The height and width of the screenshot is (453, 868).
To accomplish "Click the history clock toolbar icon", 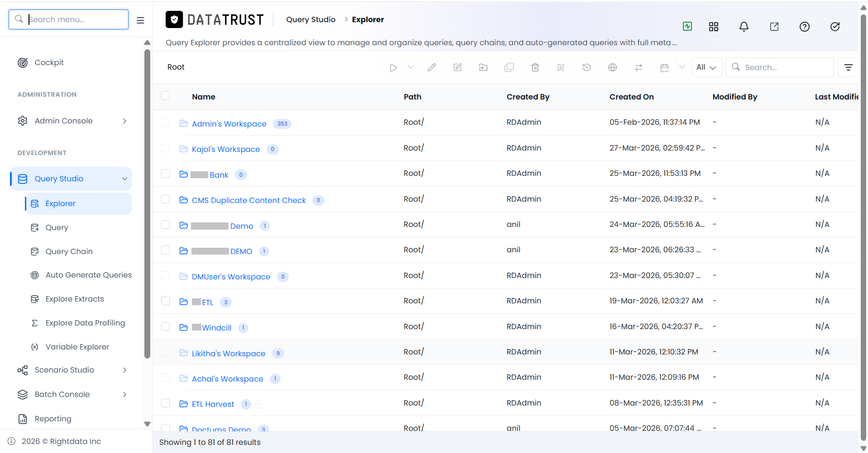I will click(x=587, y=67).
